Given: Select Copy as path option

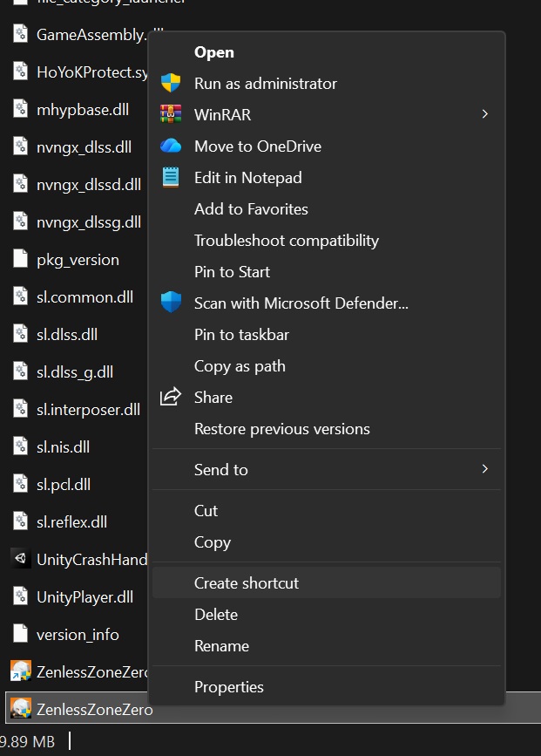Looking at the screenshot, I should [x=240, y=366].
